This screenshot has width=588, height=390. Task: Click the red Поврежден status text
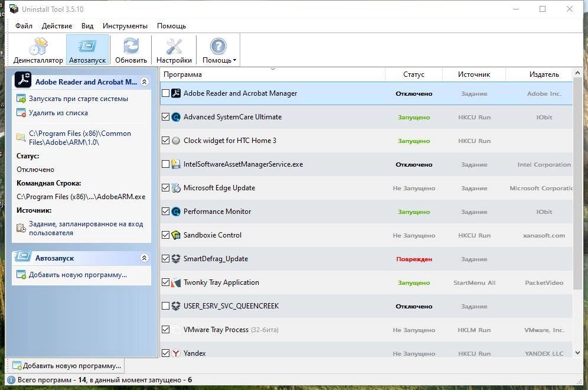pos(414,259)
